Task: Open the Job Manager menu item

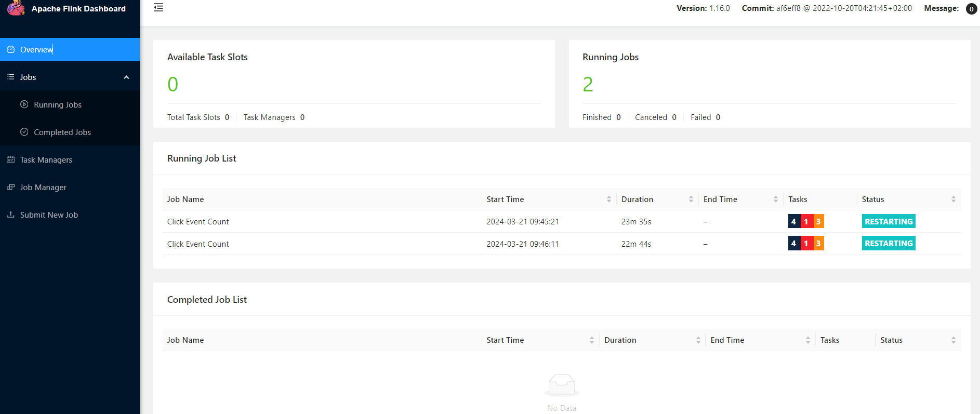Action: pos(70,187)
